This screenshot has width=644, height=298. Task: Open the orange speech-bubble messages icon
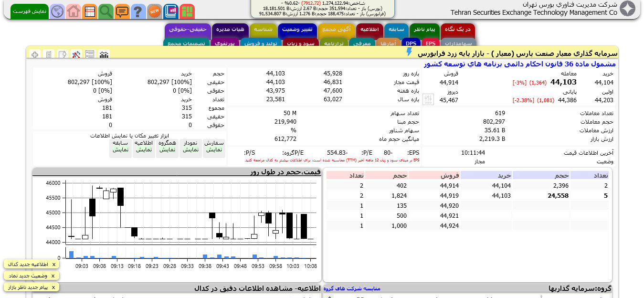point(122,11)
